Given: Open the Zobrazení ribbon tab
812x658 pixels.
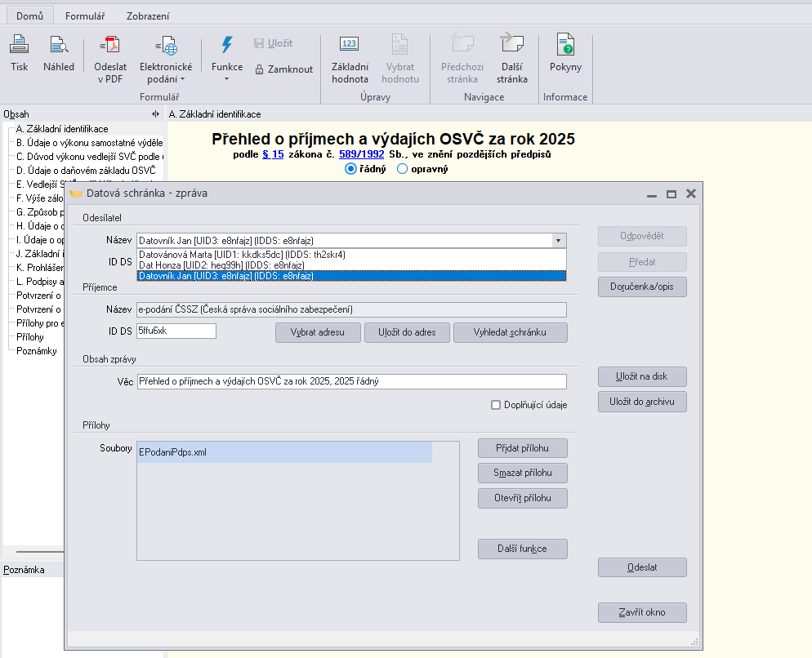Looking at the screenshot, I should pos(148,16).
